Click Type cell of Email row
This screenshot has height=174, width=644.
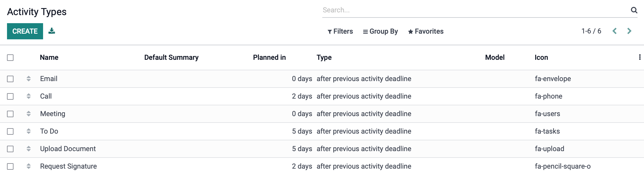click(364, 79)
